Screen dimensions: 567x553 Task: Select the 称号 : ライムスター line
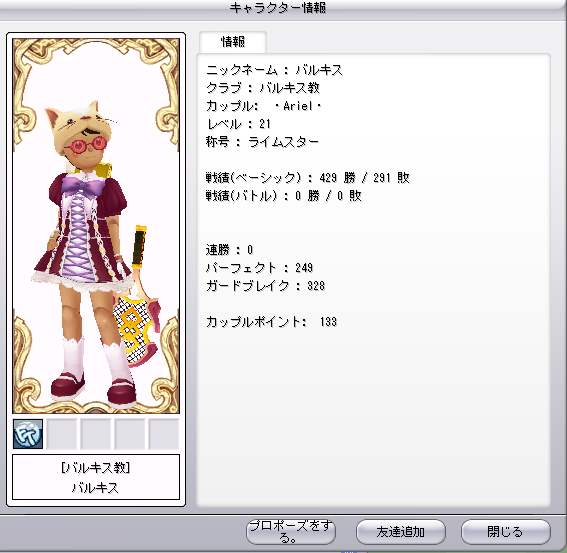point(263,142)
